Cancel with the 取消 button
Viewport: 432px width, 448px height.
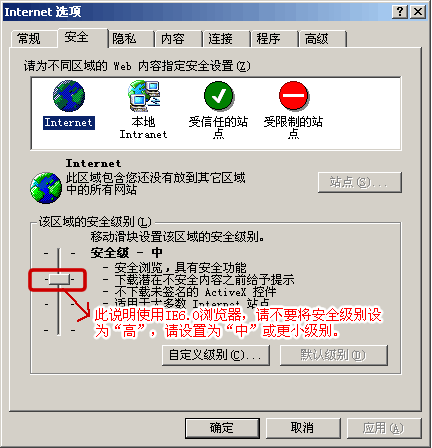(303, 428)
